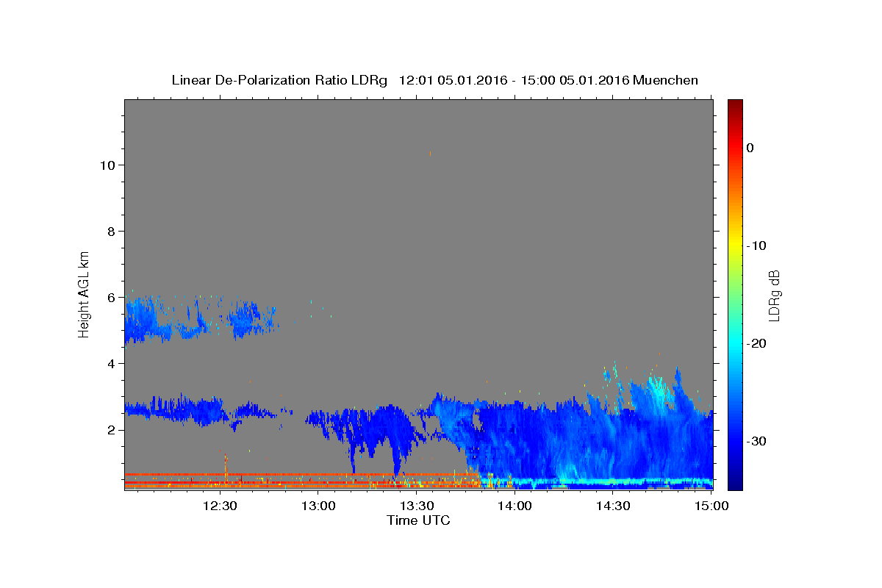This screenshot has height=588, width=882.
Task: Click the 12:30 time axis label
Action: click(220, 506)
